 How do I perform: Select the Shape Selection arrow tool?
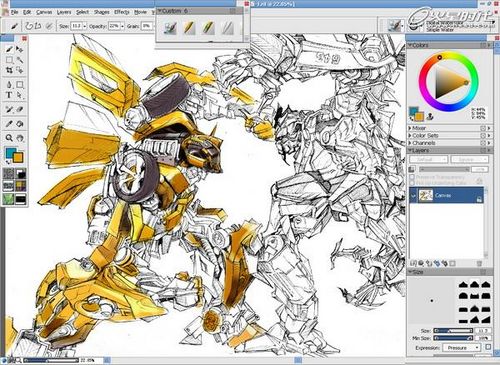[20, 95]
